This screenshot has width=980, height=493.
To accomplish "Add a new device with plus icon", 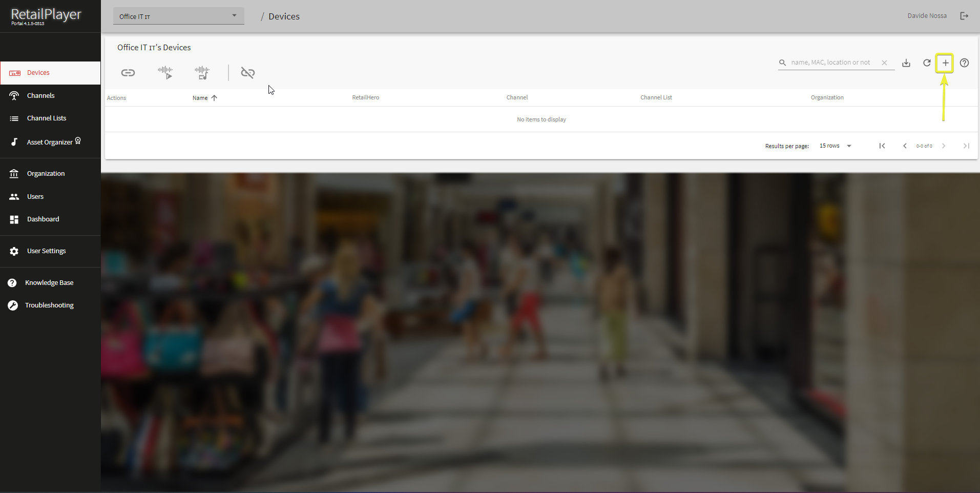I will coord(945,63).
